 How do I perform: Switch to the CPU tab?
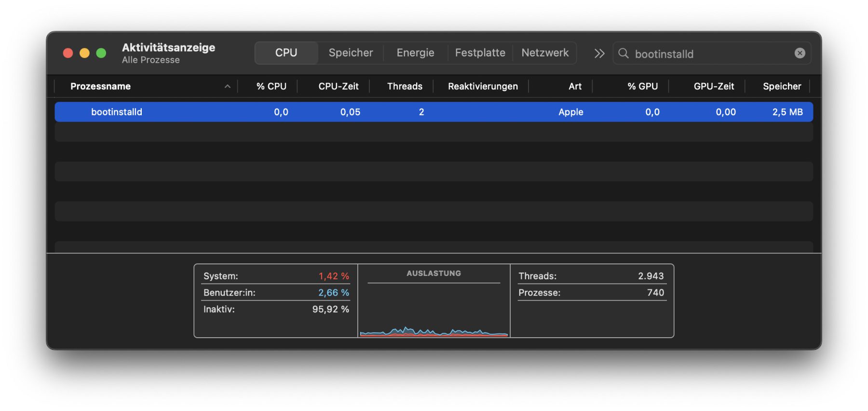(286, 53)
